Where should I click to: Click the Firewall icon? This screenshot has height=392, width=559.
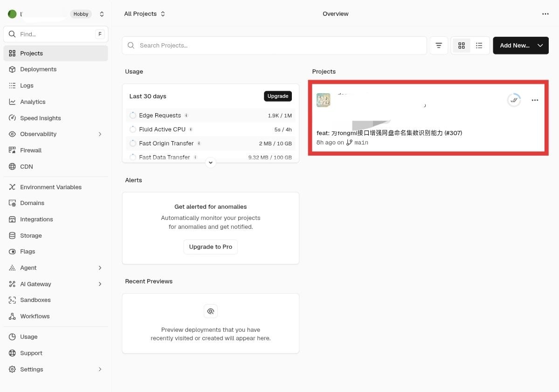tap(12, 150)
